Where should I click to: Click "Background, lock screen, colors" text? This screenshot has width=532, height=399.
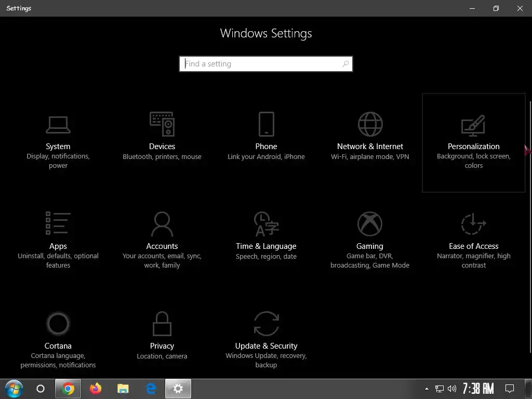(474, 161)
